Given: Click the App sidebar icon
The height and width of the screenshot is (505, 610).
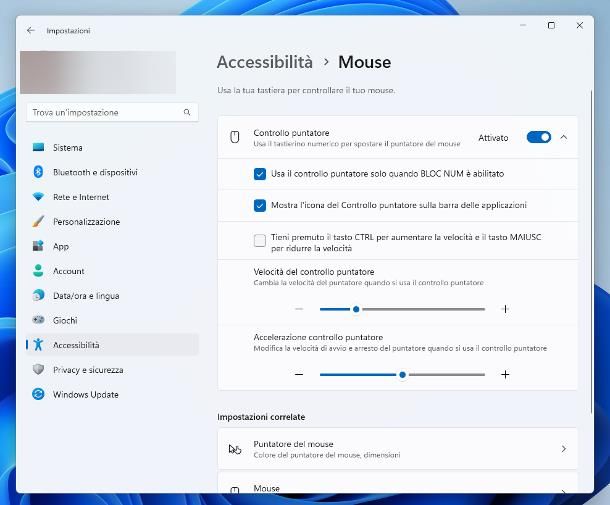Looking at the screenshot, I should point(38,246).
